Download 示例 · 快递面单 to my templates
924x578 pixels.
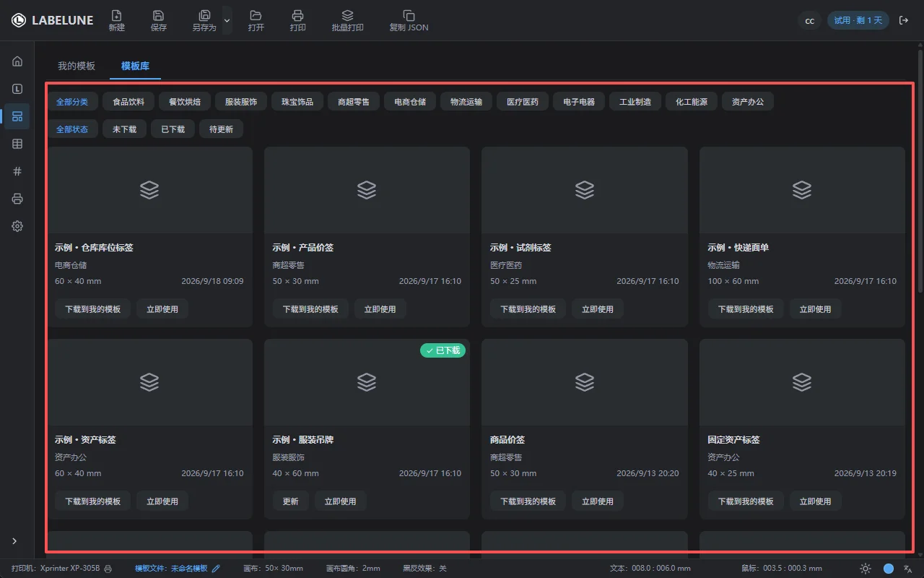click(746, 309)
